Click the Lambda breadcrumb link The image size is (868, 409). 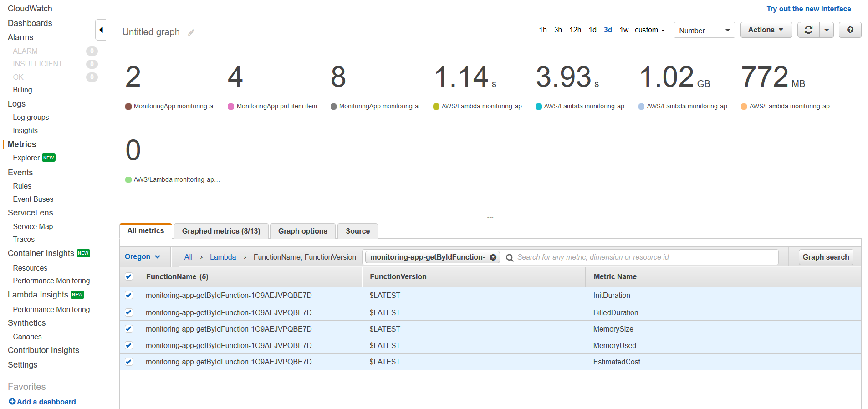pyautogui.click(x=223, y=257)
